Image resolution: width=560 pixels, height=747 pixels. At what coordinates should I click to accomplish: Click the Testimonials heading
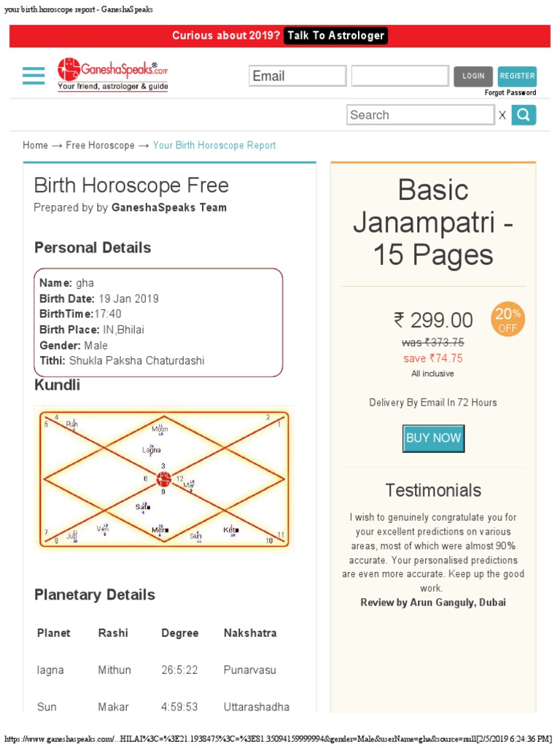coord(433,490)
